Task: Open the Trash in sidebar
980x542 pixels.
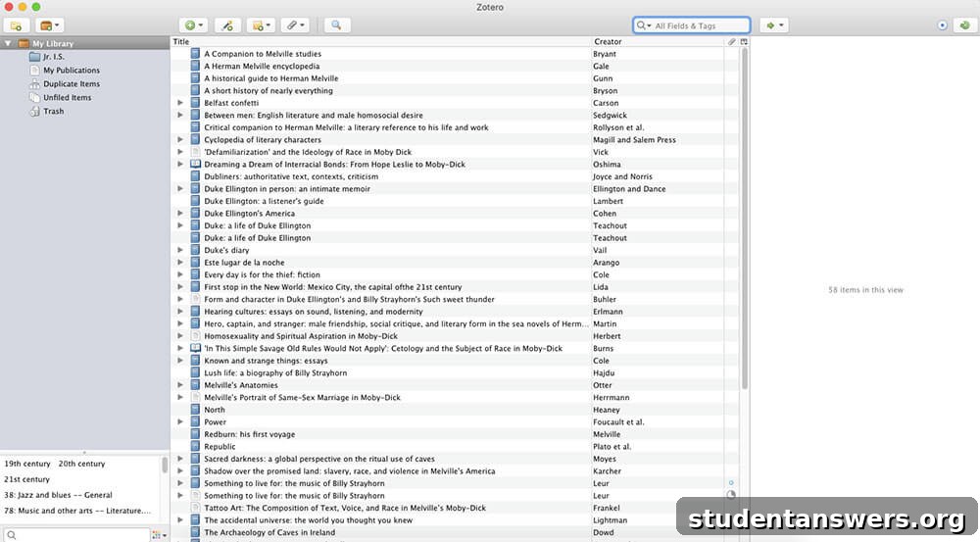Action: pos(53,112)
